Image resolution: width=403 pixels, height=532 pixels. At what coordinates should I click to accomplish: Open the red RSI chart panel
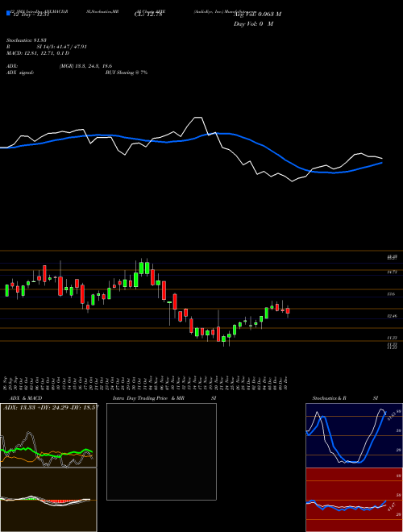pos(354,500)
